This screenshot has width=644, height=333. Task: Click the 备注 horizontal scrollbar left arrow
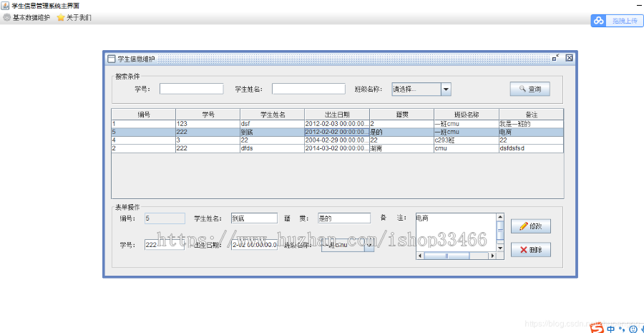pyautogui.click(x=419, y=256)
